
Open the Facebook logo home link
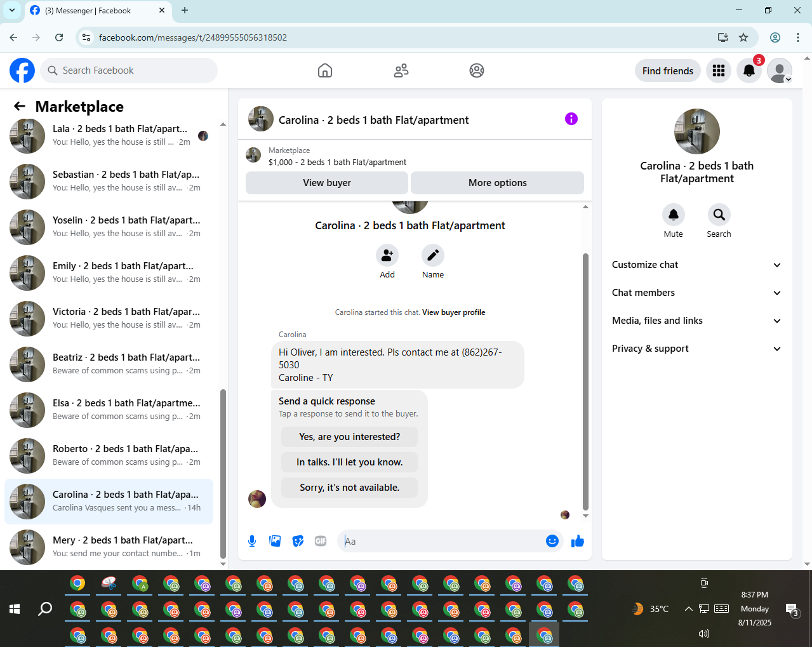click(x=22, y=70)
